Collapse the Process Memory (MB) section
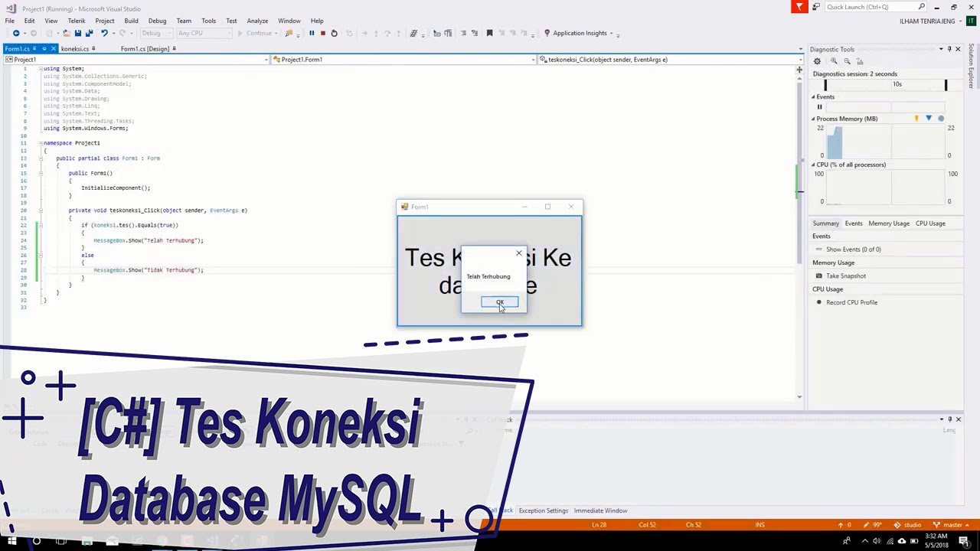The width and height of the screenshot is (980, 551). click(x=814, y=119)
